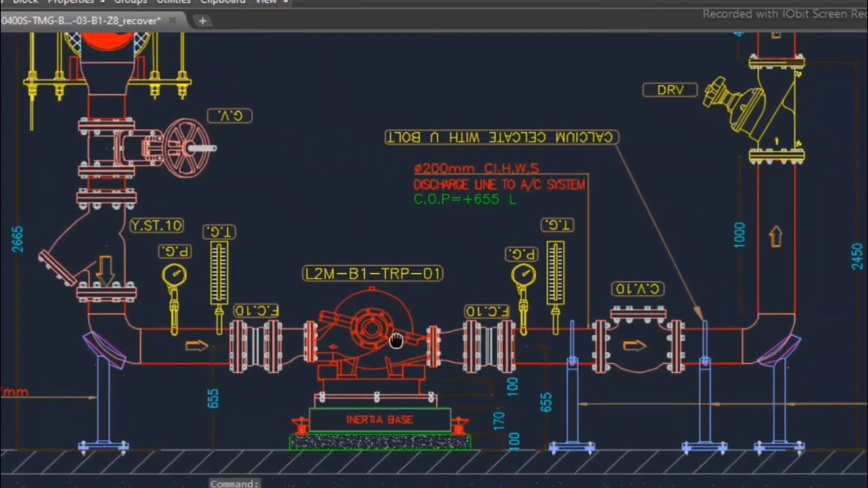Screen dimensions: 868x488
Task: Select the 2450 vertical dimension text
Action: pos(857,256)
